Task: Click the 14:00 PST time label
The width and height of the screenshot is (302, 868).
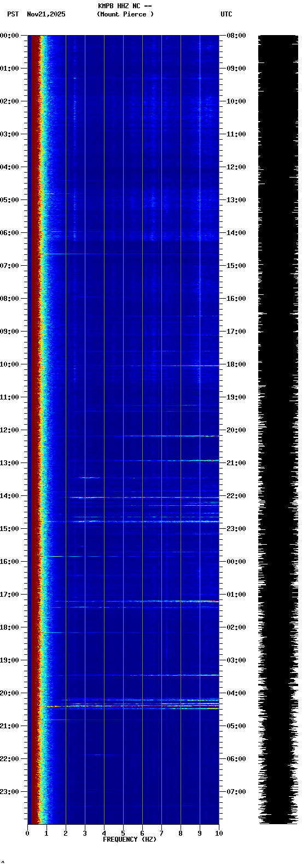Action: 9,496
